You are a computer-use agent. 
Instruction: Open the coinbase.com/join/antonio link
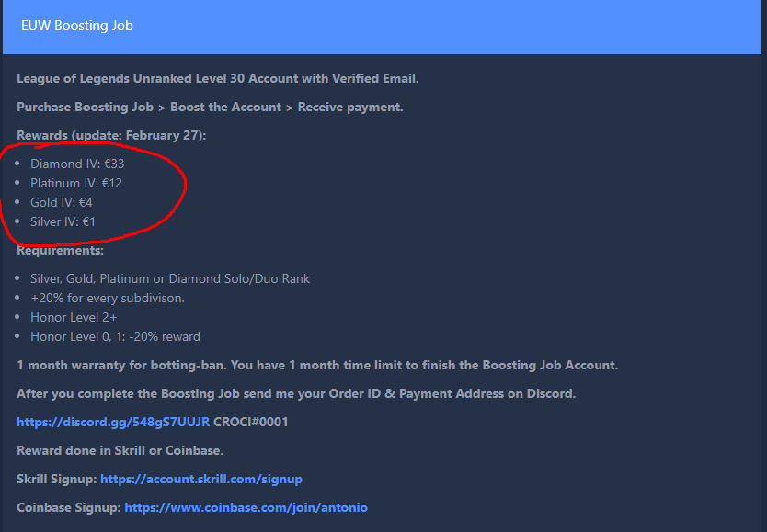246,507
